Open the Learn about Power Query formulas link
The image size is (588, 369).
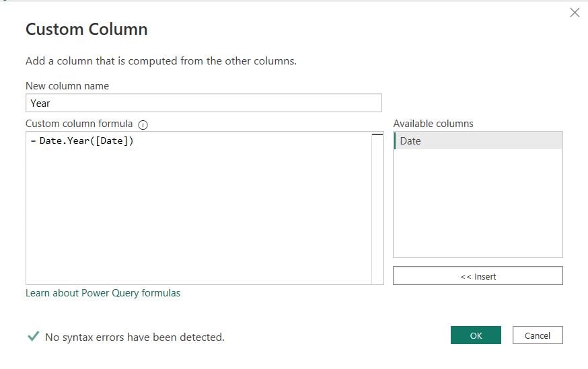pos(103,293)
